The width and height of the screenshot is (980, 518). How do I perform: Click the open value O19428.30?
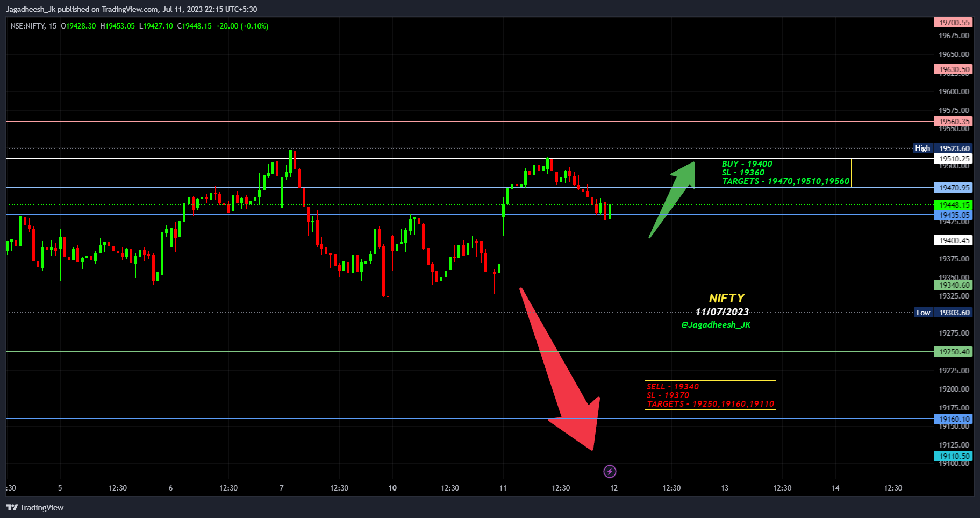click(x=78, y=26)
